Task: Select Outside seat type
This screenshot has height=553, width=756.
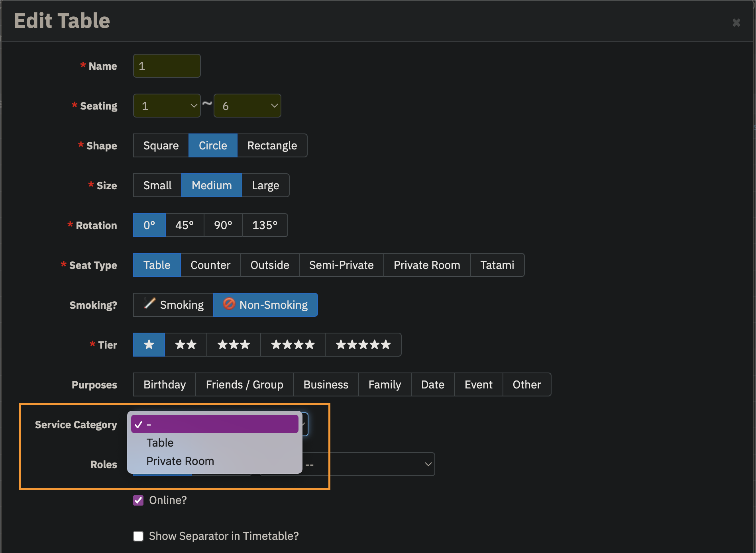Action: [270, 265]
